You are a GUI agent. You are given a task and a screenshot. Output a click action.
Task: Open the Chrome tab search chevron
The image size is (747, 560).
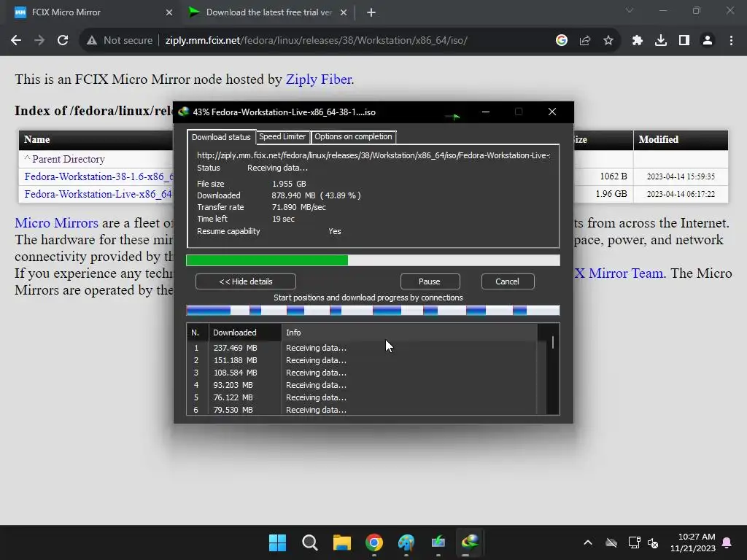click(x=630, y=10)
